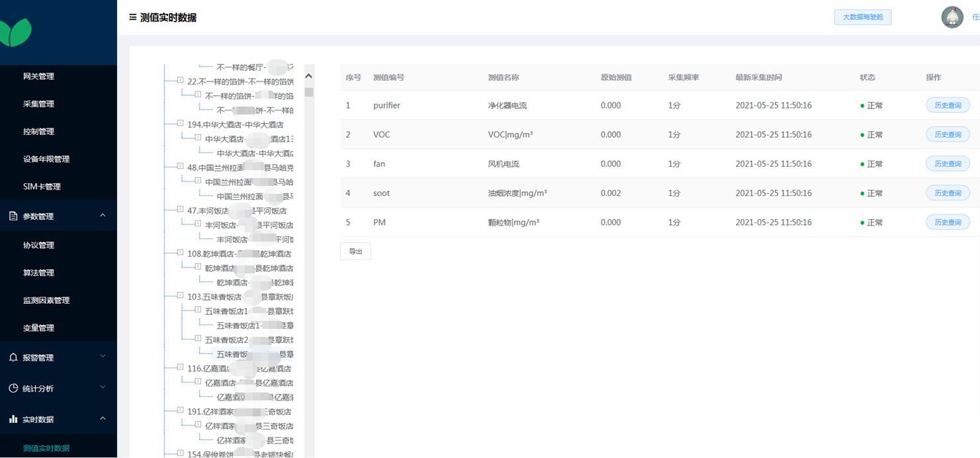
Task: Open 算法管理 in the sidebar
Action: click(38, 273)
